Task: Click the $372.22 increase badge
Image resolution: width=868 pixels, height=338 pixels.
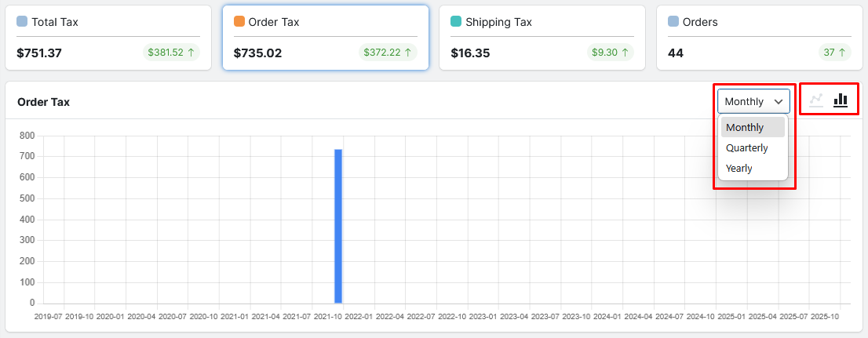Action: 388,53
